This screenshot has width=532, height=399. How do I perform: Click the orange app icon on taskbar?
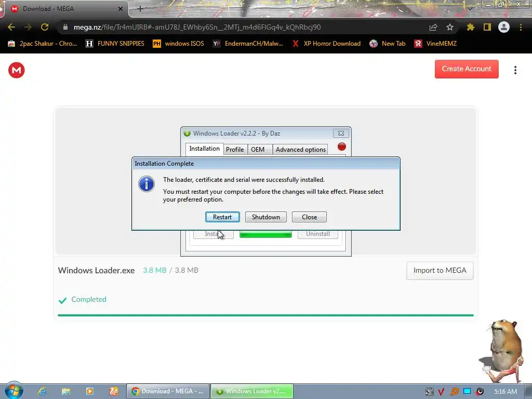[114, 391]
